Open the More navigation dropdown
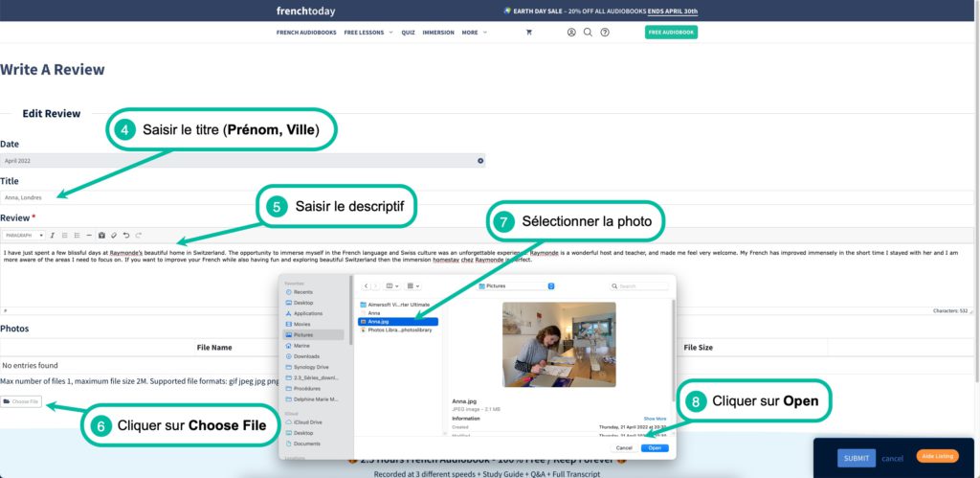980x478 pixels. pyautogui.click(x=474, y=32)
